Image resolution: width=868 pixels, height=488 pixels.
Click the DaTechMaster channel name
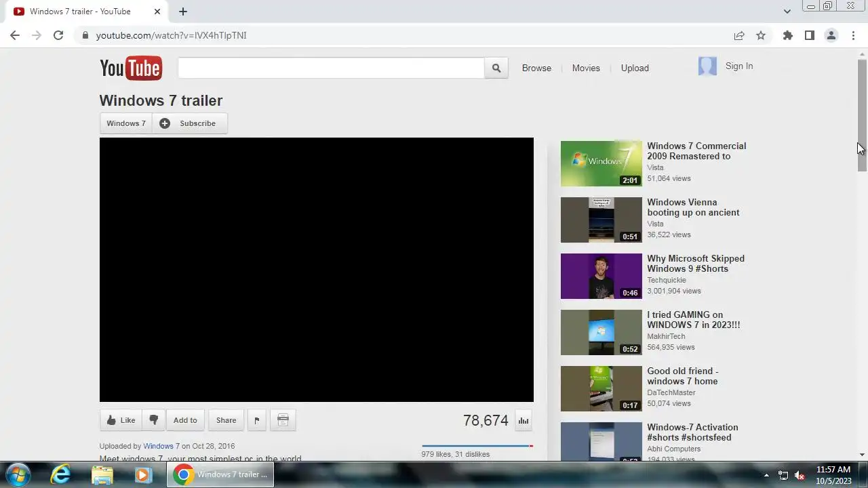(x=671, y=392)
